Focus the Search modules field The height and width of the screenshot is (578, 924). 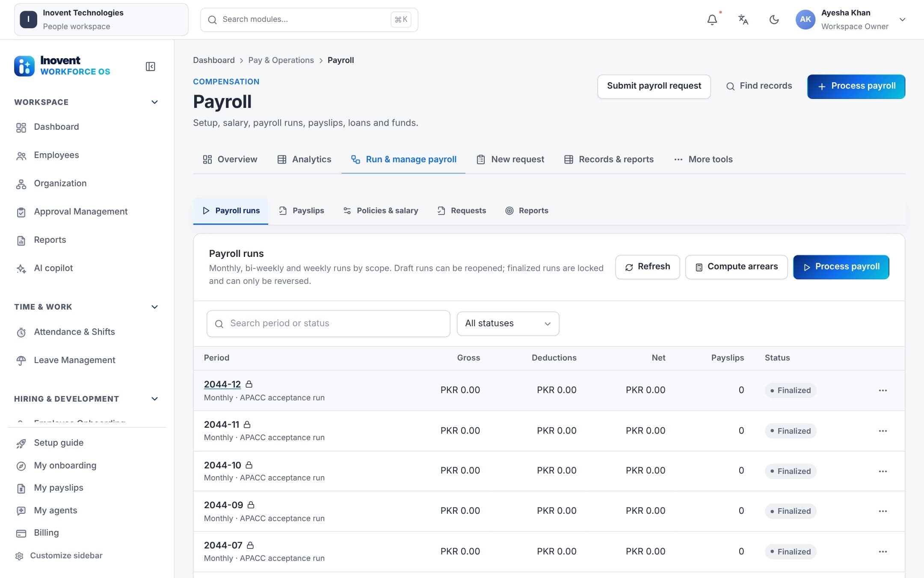tap(309, 20)
